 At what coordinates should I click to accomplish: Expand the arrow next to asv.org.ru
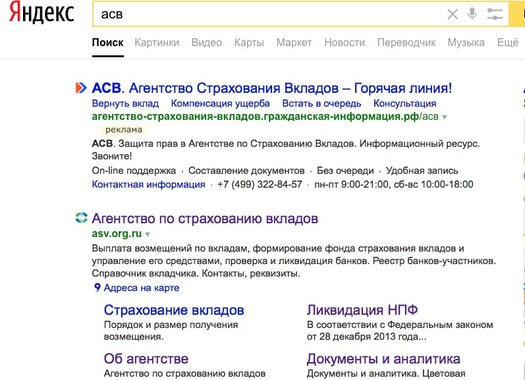(148, 234)
